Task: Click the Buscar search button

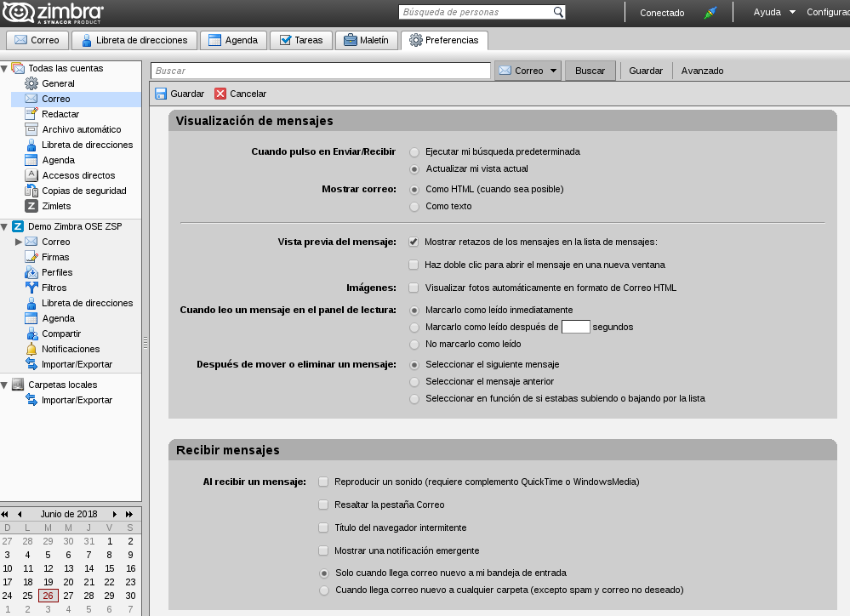Action: [590, 71]
